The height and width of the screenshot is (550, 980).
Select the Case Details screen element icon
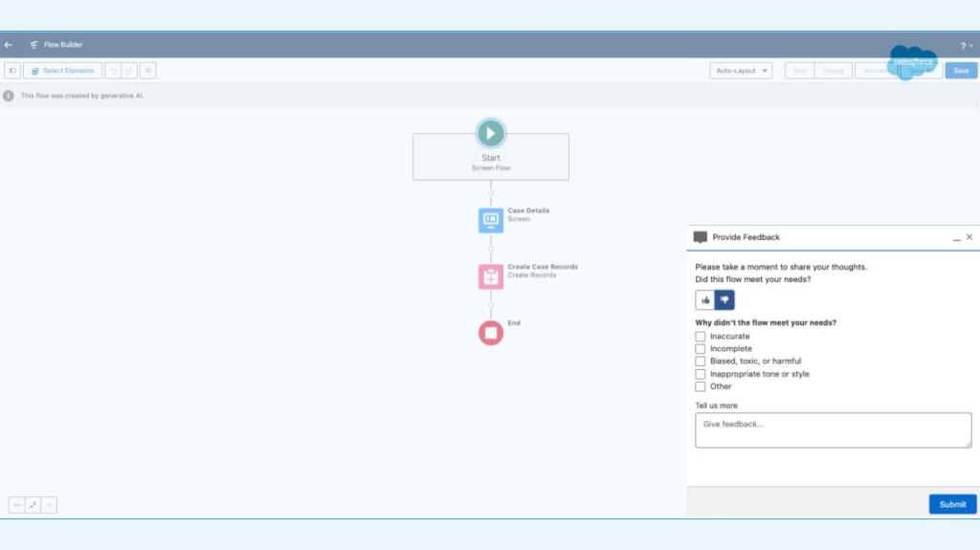pyautogui.click(x=491, y=220)
